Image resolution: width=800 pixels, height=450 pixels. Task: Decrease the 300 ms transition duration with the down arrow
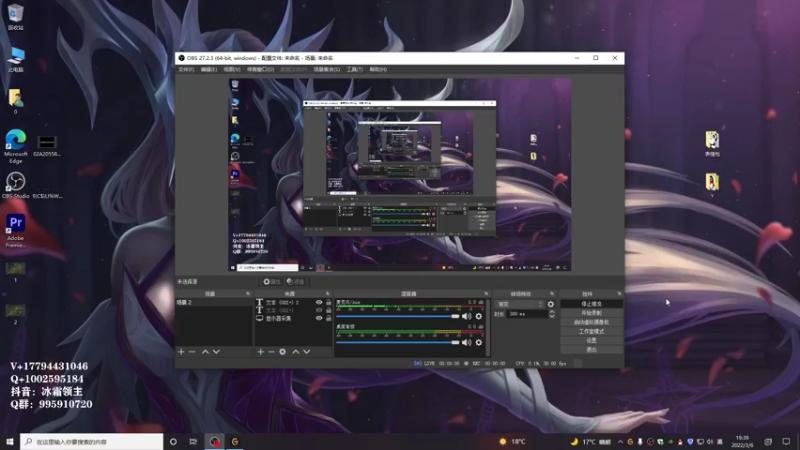pos(552,317)
